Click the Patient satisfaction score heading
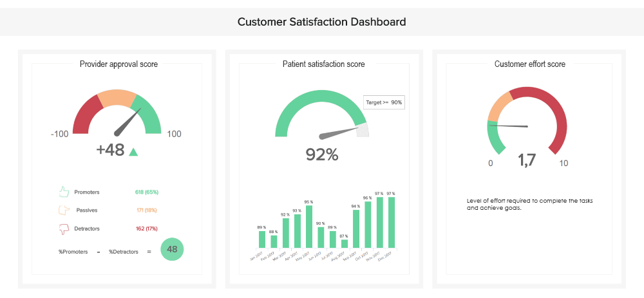The height and width of the screenshot is (298, 644). [x=323, y=64]
